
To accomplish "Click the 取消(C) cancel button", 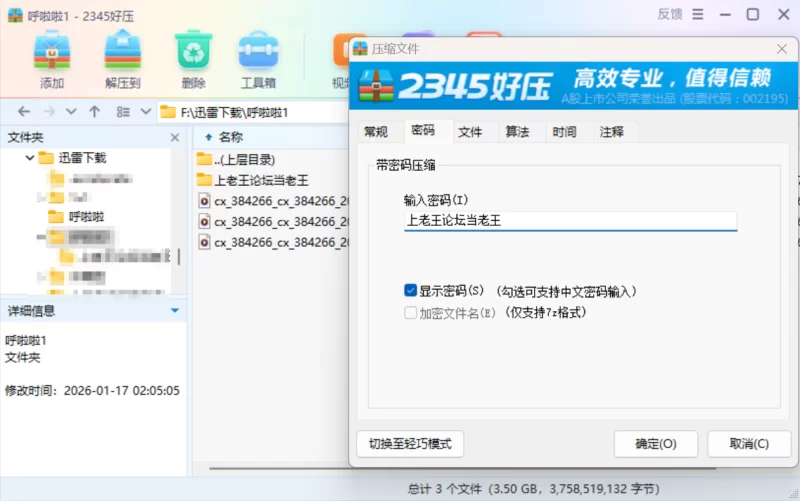I will (x=749, y=444).
